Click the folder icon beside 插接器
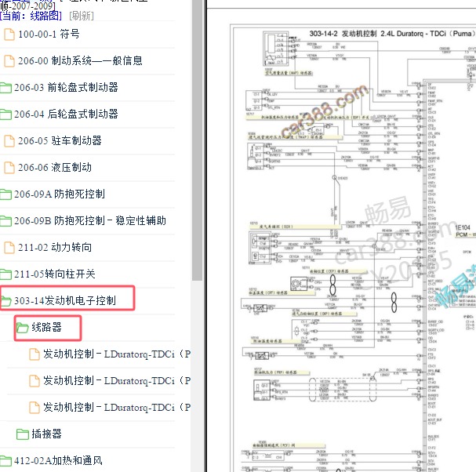The height and width of the screenshot is (472, 476). point(22,434)
